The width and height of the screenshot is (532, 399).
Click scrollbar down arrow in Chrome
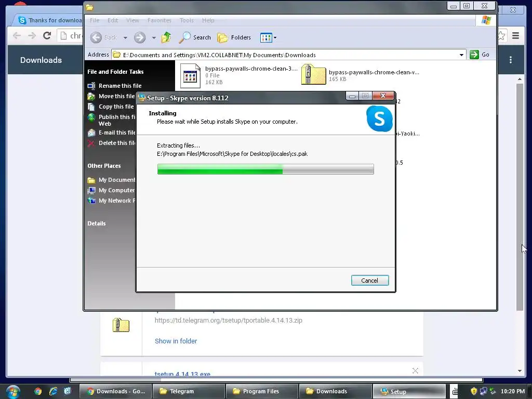520,371
